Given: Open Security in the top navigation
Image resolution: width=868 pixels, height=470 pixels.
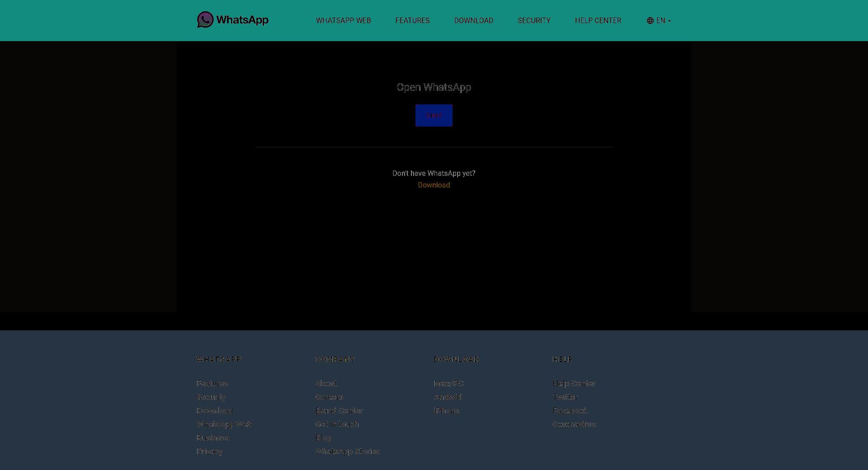Looking at the screenshot, I should tap(534, 20).
